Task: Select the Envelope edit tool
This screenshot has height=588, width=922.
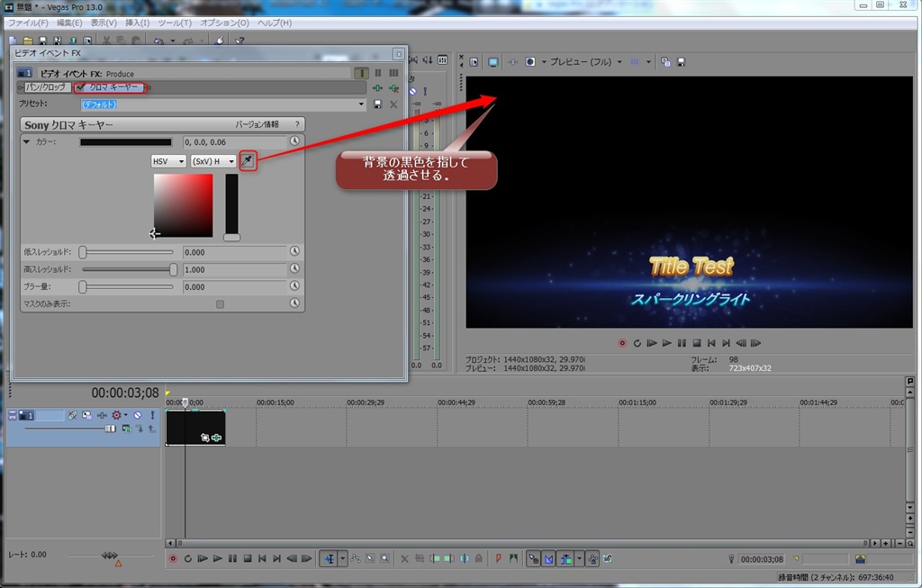Action: click(355, 558)
